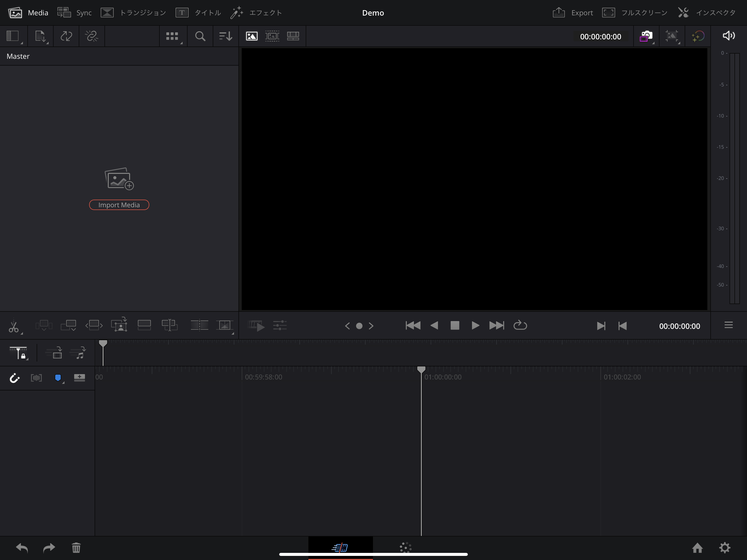The image size is (747, 560).
Task: Click the next edit point icon
Action: [x=601, y=326]
